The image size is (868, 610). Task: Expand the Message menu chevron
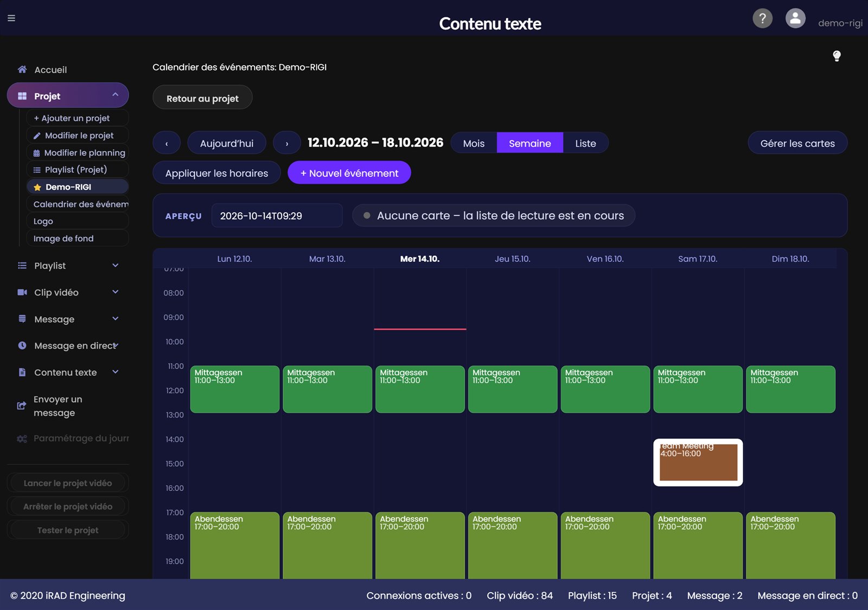click(116, 318)
